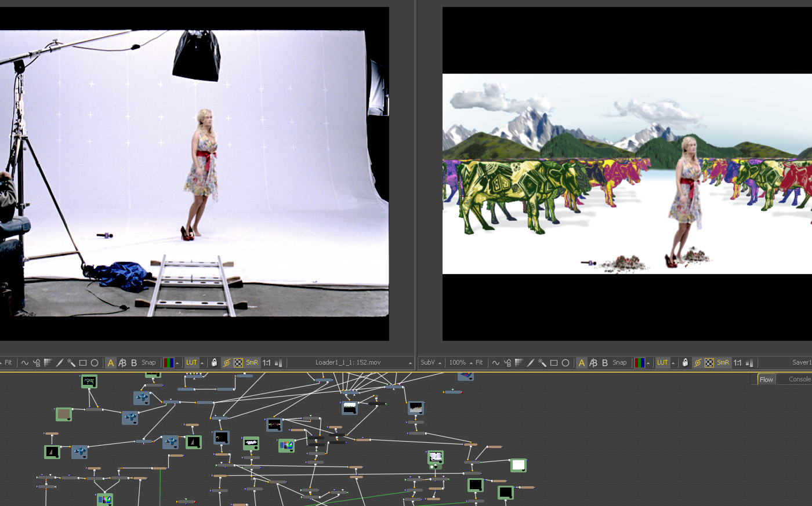Select BSpline mask tool in right viewer toolbar
The width and height of the screenshot is (812, 506).
tap(507, 363)
